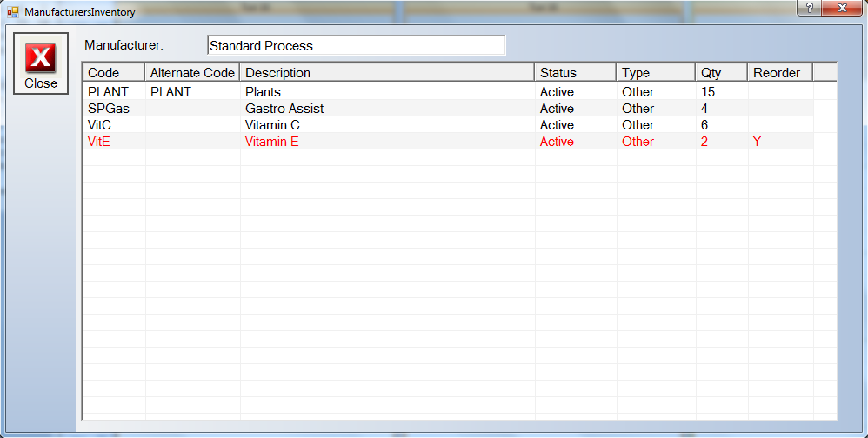Click Other type in Vitamin C row

click(x=638, y=125)
